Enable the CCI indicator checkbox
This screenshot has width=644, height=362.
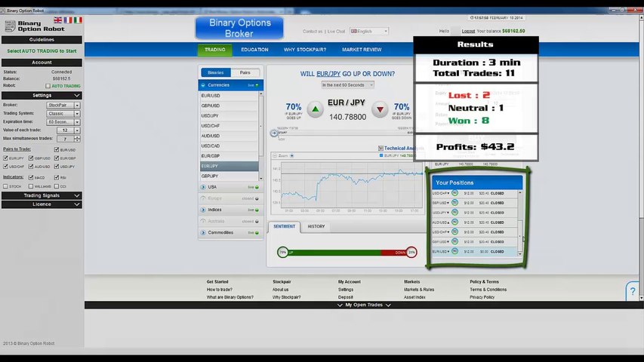point(57,186)
